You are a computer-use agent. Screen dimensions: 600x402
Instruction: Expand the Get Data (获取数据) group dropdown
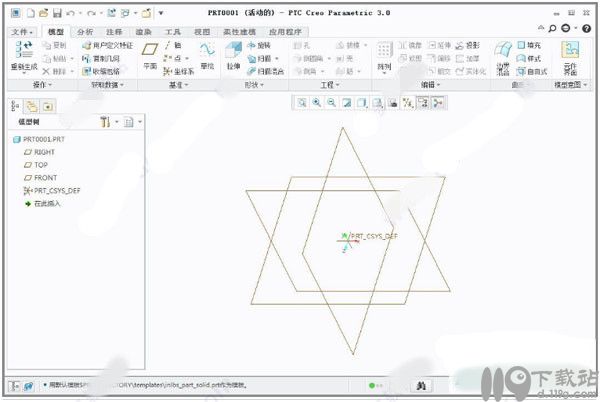coord(108,85)
